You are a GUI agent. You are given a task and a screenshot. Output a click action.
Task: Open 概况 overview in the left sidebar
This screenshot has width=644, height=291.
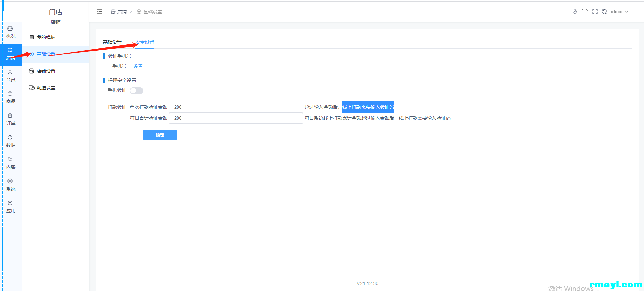11,32
